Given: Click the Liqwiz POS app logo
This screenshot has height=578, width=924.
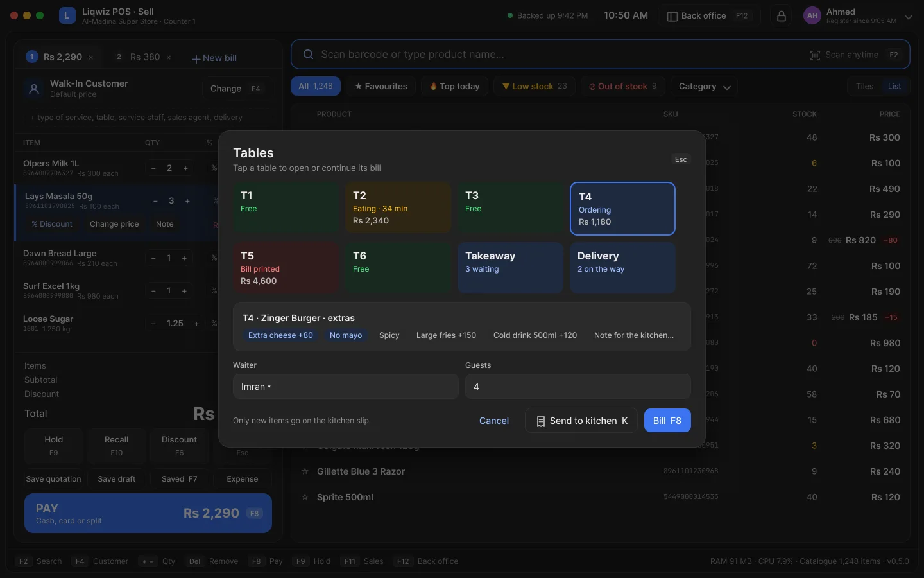Looking at the screenshot, I should point(67,15).
